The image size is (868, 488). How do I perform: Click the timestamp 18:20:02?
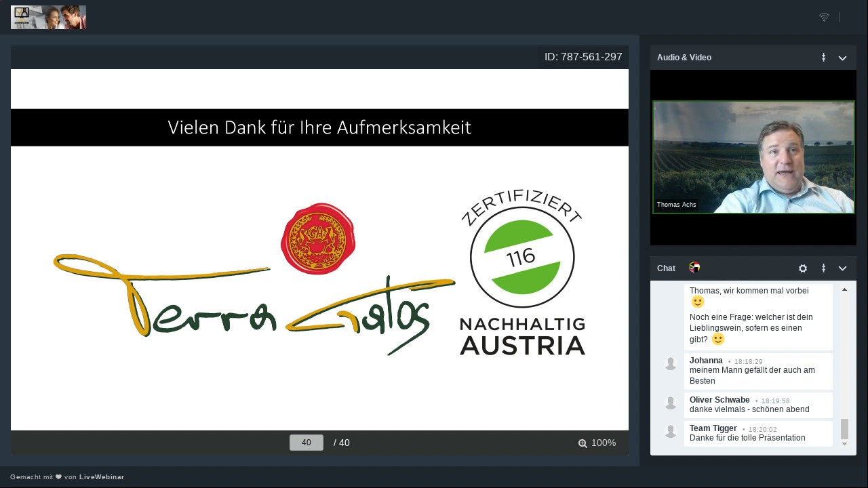point(763,430)
